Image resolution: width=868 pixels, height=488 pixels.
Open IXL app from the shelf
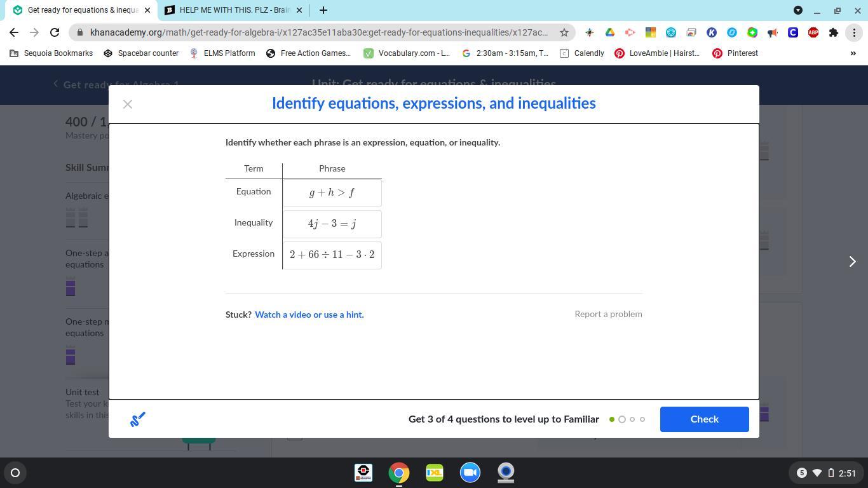click(435, 473)
